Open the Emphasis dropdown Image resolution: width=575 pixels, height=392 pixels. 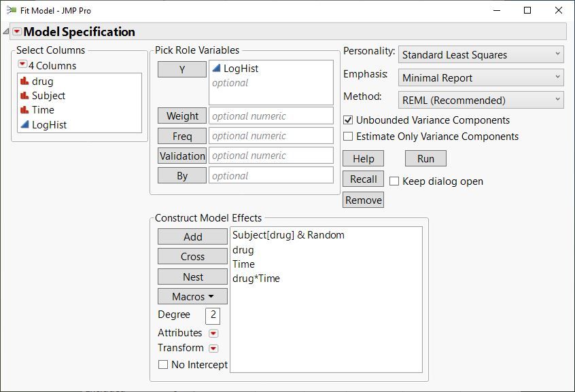pyautogui.click(x=481, y=78)
